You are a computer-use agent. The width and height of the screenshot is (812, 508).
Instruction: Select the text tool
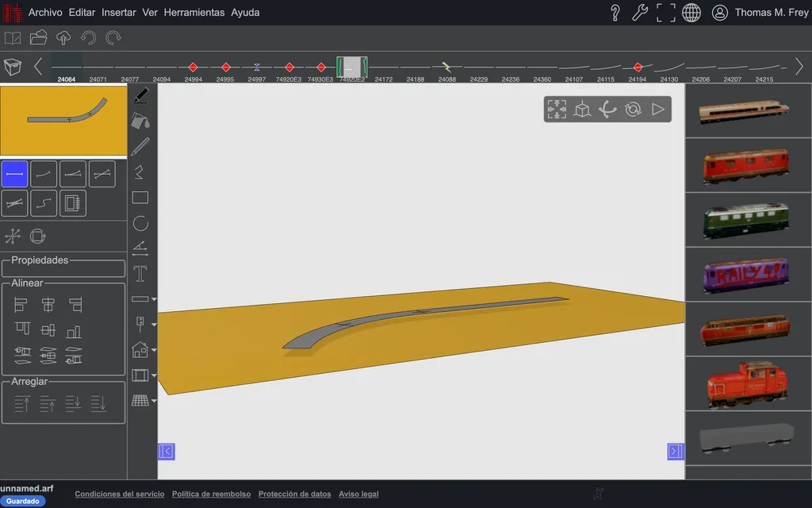(x=140, y=274)
